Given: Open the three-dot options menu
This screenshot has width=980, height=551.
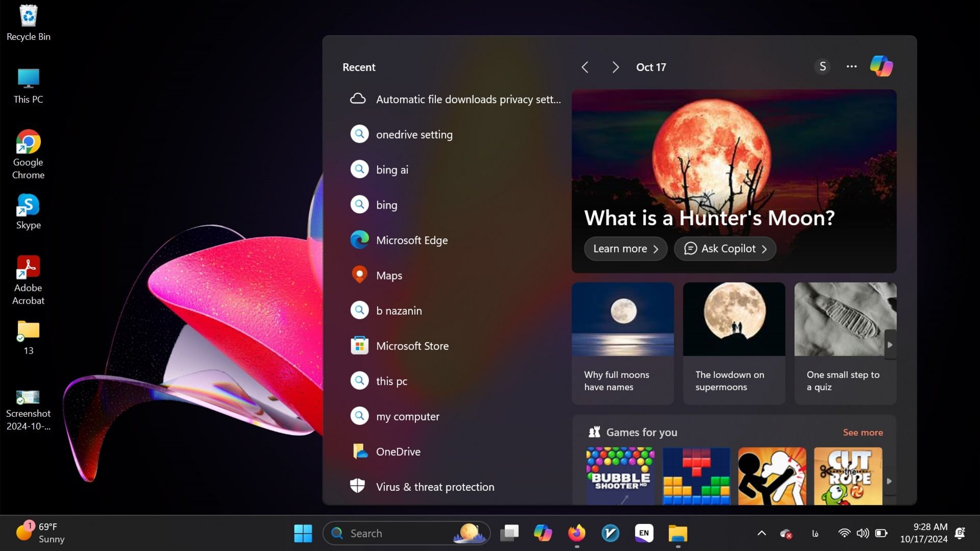Looking at the screenshot, I should point(851,67).
